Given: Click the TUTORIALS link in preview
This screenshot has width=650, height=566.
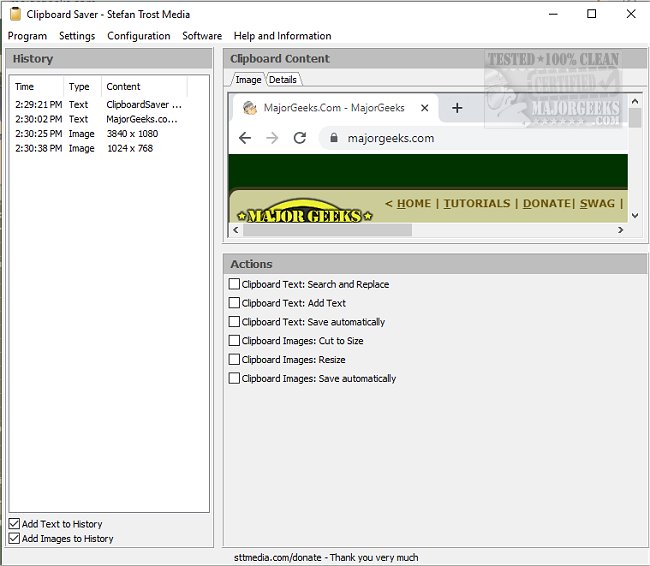Looking at the screenshot, I should (477, 203).
